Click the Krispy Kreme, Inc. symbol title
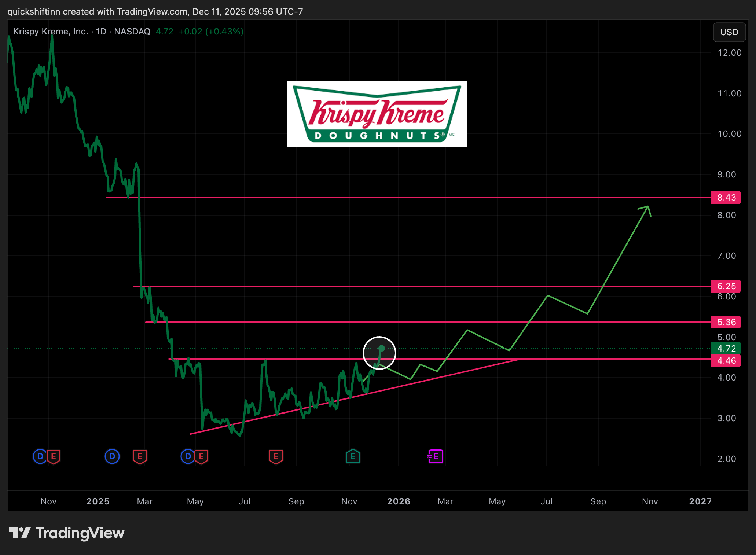756x555 pixels. point(51,32)
